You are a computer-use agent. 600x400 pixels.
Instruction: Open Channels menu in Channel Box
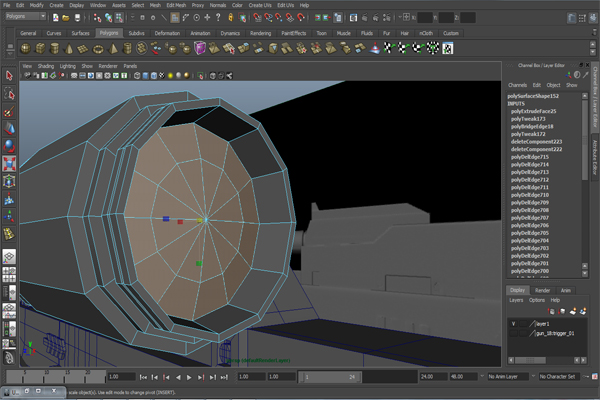click(x=517, y=85)
